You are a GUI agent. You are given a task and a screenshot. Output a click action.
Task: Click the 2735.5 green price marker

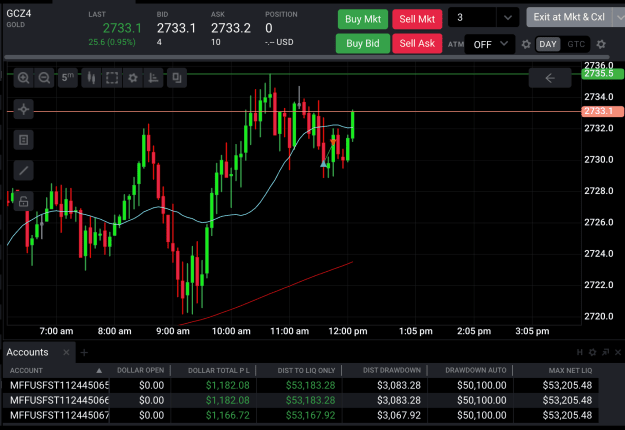[602, 74]
